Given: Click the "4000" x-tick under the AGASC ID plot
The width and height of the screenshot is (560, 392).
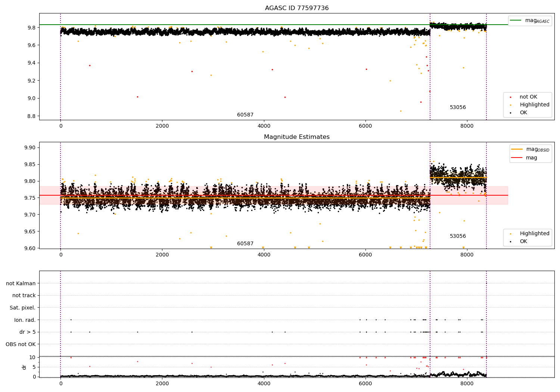Looking at the screenshot, I should (x=264, y=126).
